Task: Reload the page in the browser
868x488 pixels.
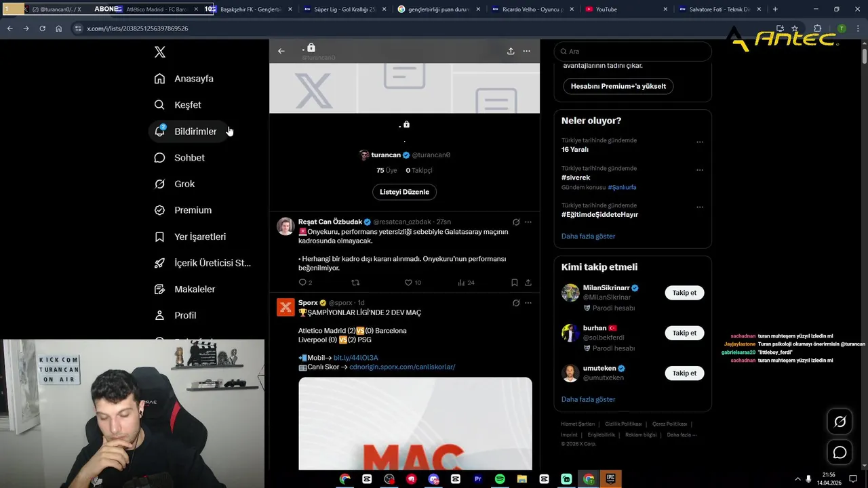Action: (x=42, y=28)
